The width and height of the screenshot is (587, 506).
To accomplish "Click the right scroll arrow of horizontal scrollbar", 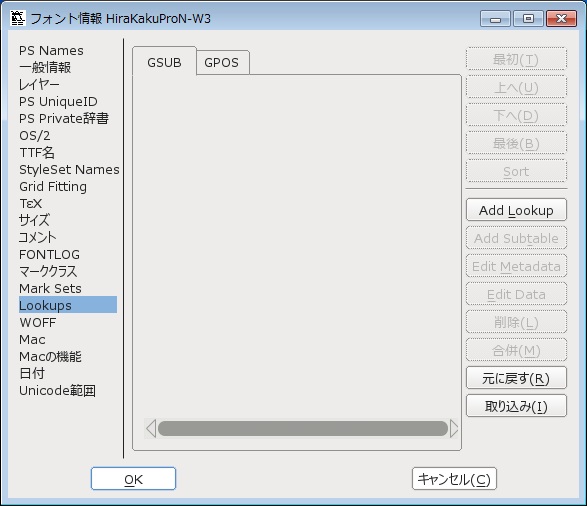I will (454, 429).
